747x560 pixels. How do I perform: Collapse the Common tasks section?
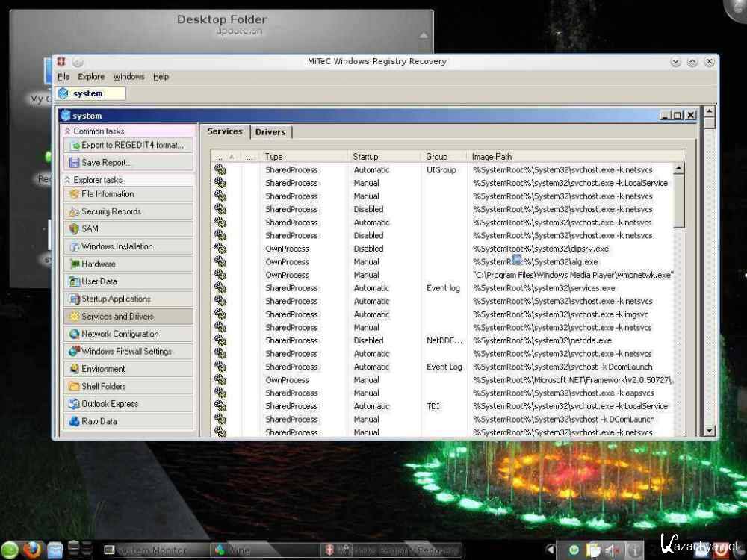[68, 131]
